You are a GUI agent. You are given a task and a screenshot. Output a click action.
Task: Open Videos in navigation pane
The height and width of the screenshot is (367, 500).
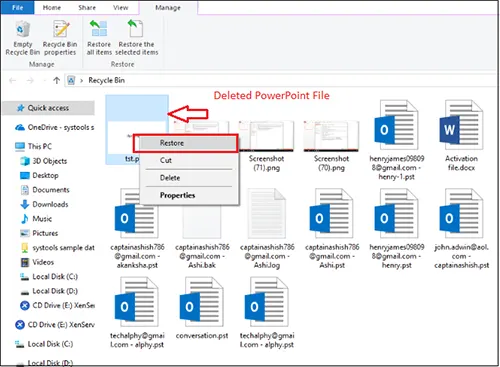[x=37, y=262]
